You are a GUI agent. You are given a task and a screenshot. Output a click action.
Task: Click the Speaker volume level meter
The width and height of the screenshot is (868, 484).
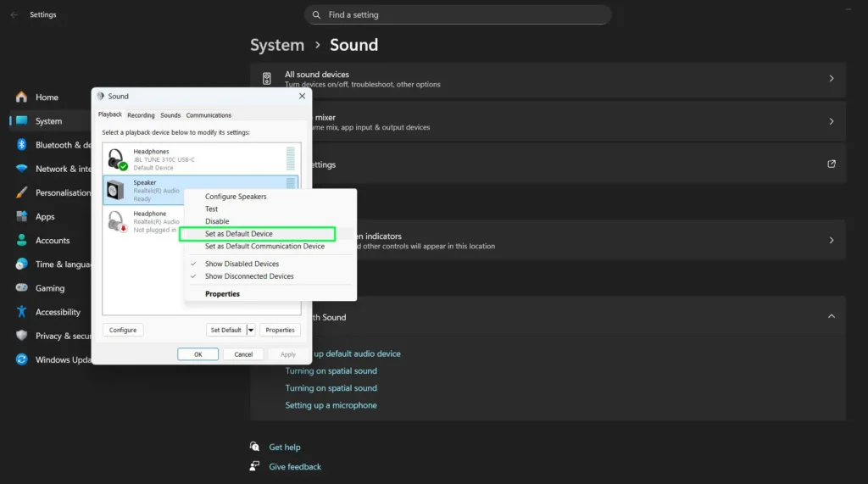291,183
